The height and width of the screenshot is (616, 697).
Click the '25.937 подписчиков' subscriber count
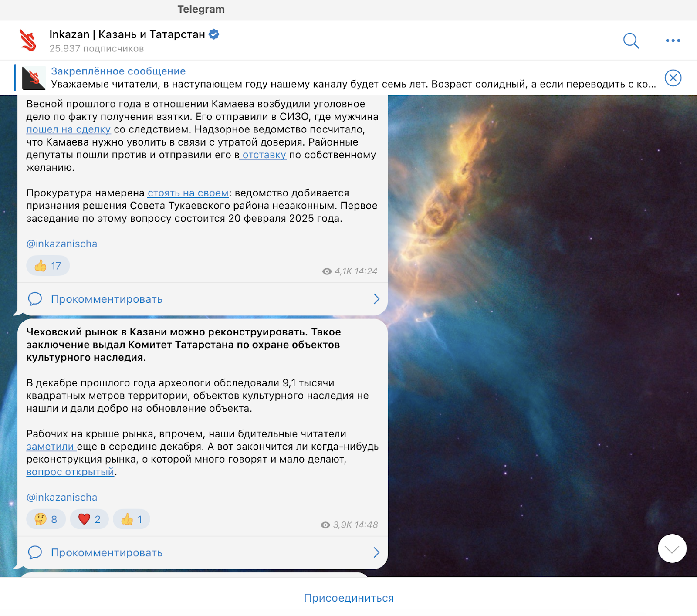coord(97,48)
